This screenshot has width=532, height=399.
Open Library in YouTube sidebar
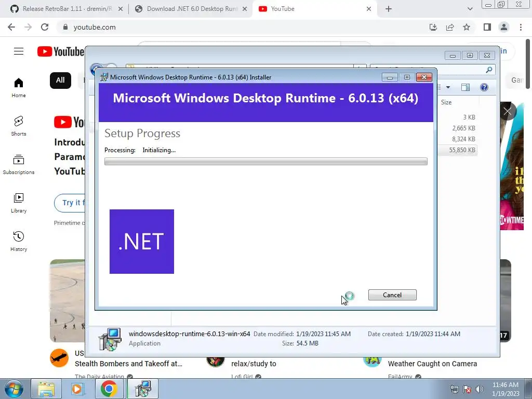[x=19, y=203]
